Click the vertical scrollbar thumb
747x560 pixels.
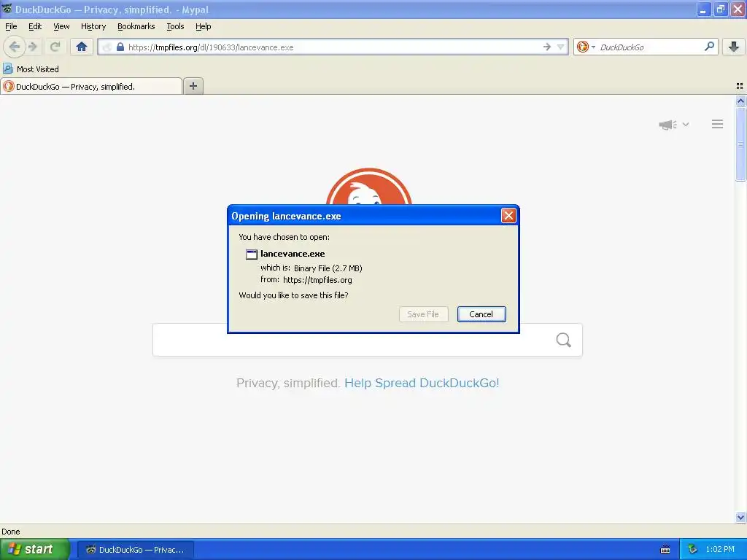740,144
